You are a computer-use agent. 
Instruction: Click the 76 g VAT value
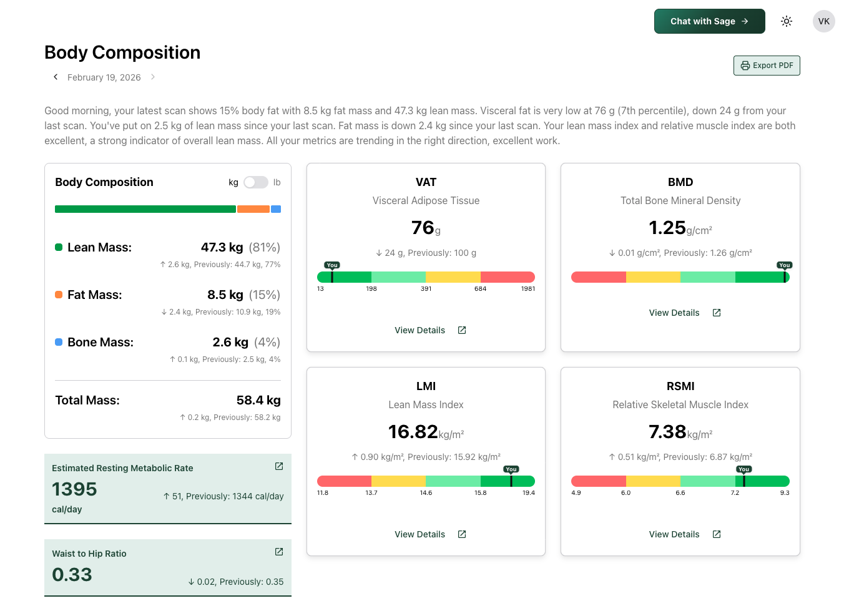(426, 228)
